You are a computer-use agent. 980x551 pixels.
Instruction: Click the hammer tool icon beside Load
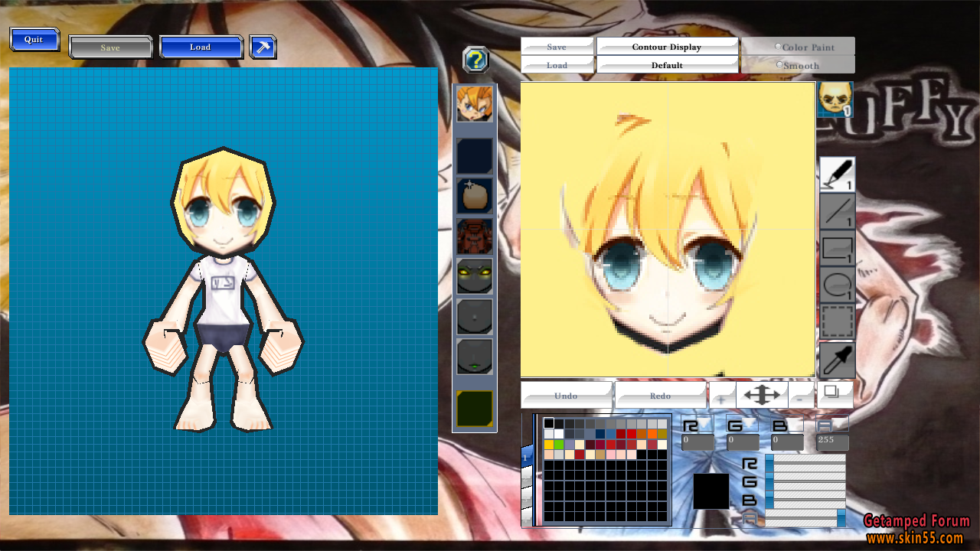[263, 47]
